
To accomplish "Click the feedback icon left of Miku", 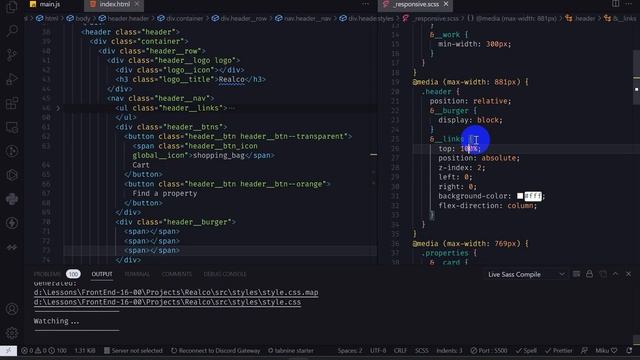I will (584, 350).
